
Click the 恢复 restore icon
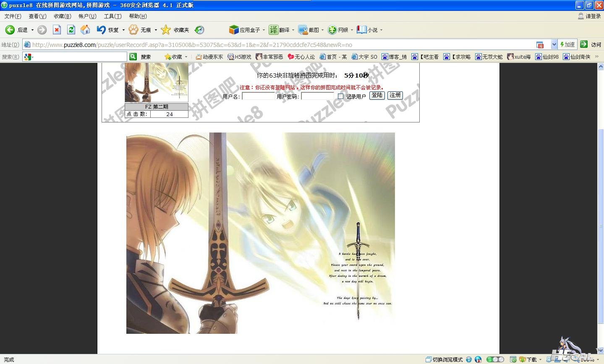tap(101, 30)
